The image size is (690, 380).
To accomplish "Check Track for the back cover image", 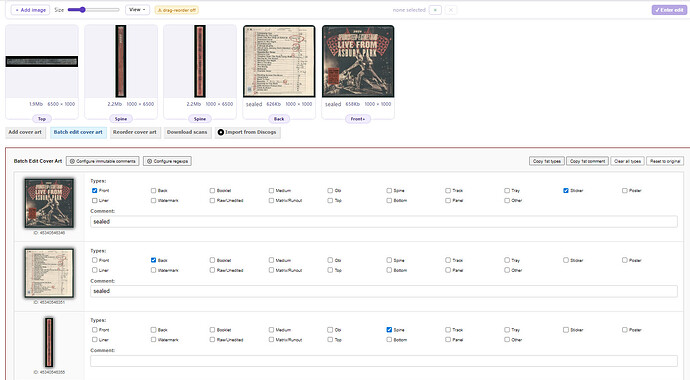I will tap(448, 260).
